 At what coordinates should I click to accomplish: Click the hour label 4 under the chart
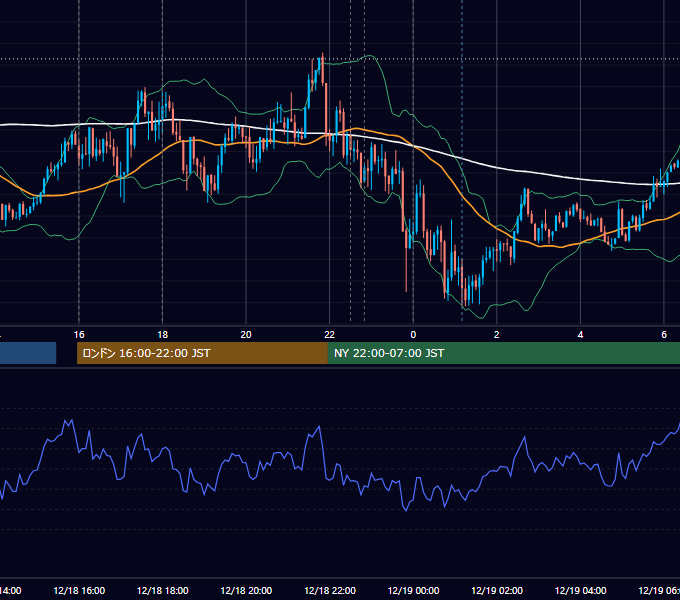tap(580, 335)
